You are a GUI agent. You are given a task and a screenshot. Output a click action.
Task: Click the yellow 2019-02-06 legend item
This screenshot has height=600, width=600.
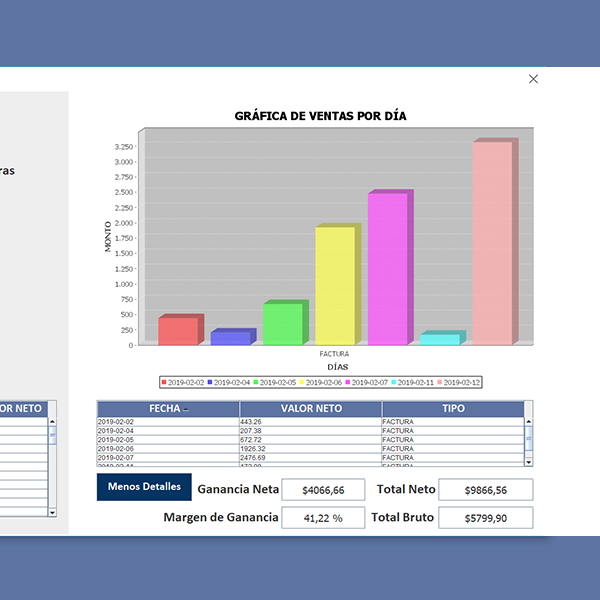click(x=322, y=382)
